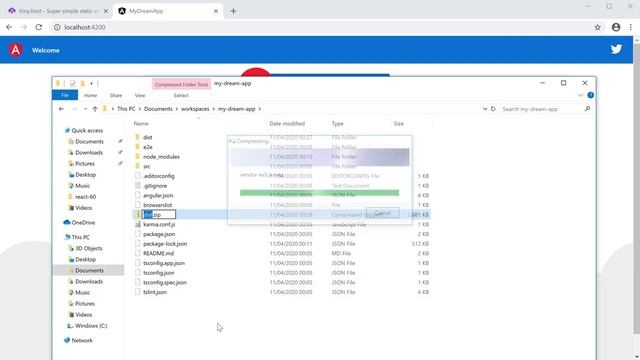
Task: Open the Share ribbon tab
Action: point(116,95)
